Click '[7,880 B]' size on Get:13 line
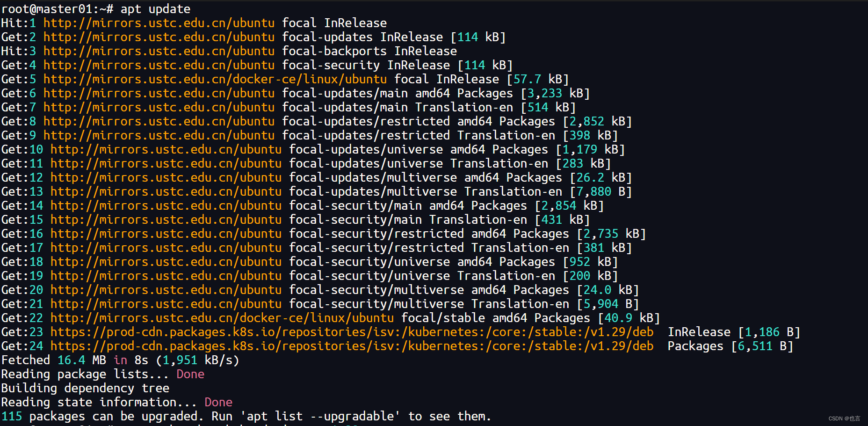The image size is (868, 426). [x=601, y=191]
